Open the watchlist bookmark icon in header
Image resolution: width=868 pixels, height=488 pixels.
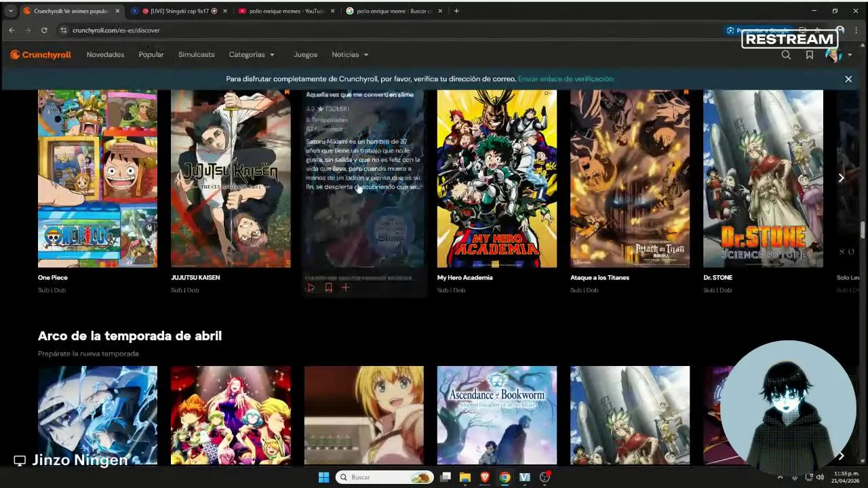point(809,55)
